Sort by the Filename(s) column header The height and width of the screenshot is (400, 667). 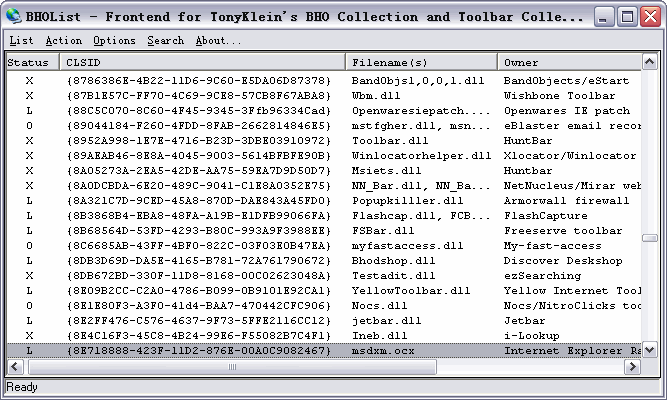[x=421, y=63]
